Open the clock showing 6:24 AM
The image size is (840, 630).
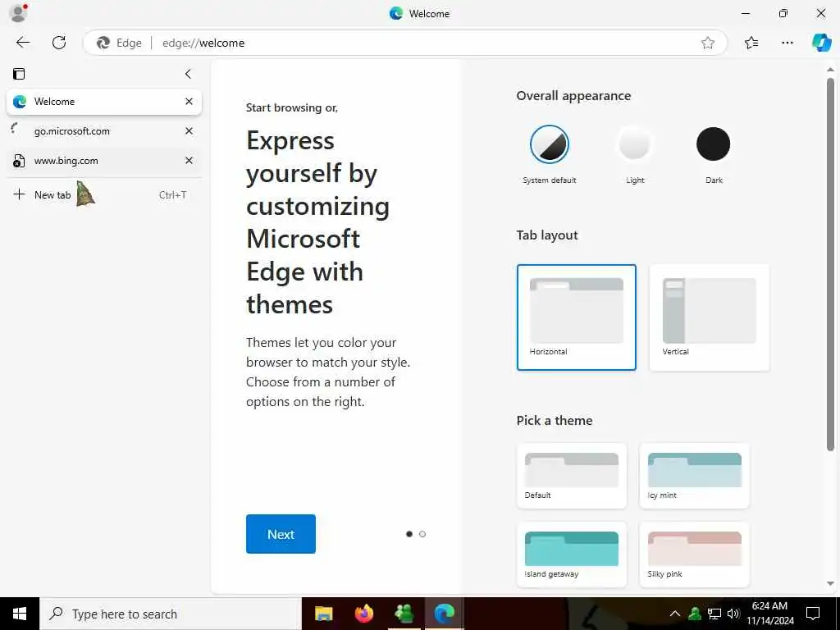pos(770,614)
